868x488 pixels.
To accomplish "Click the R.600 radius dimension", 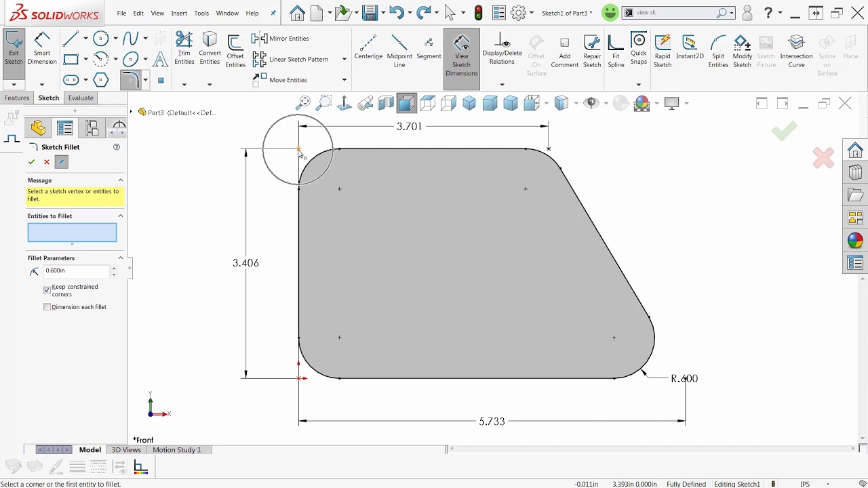I will (x=684, y=378).
